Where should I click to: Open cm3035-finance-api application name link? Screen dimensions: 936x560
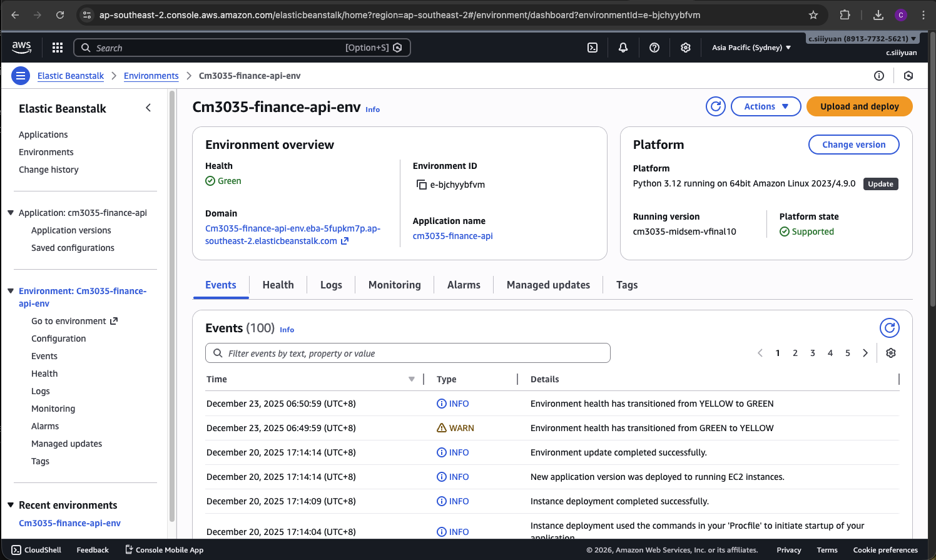[x=453, y=236]
